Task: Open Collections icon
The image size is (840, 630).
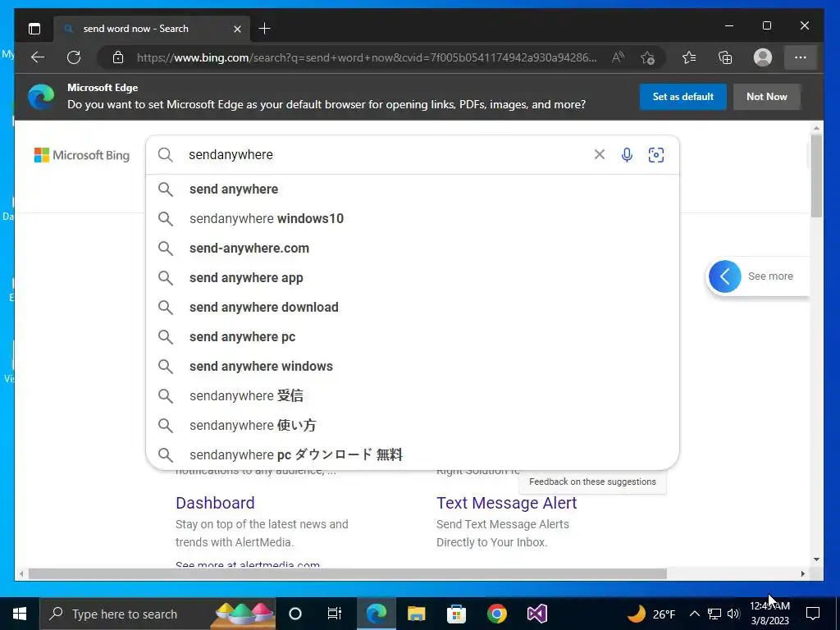Action: tap(725, 57)
